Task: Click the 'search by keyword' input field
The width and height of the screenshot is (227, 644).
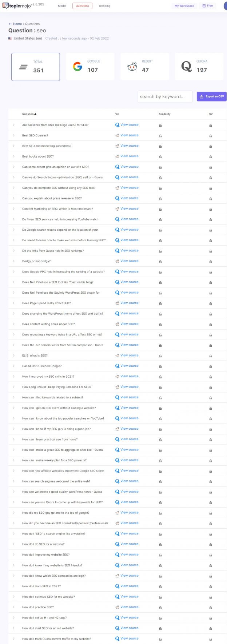Action: pyautogui.click(x=165, y=96)
